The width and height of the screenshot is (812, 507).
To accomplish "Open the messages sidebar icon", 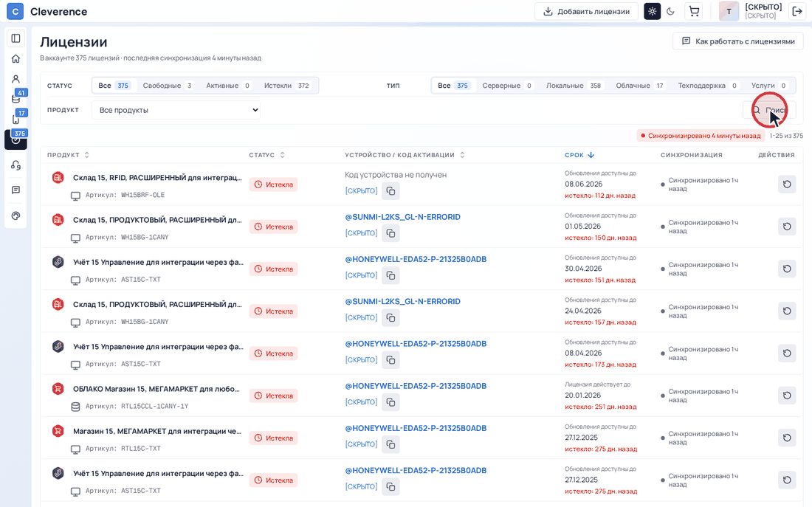I will [x=16, y=190].
